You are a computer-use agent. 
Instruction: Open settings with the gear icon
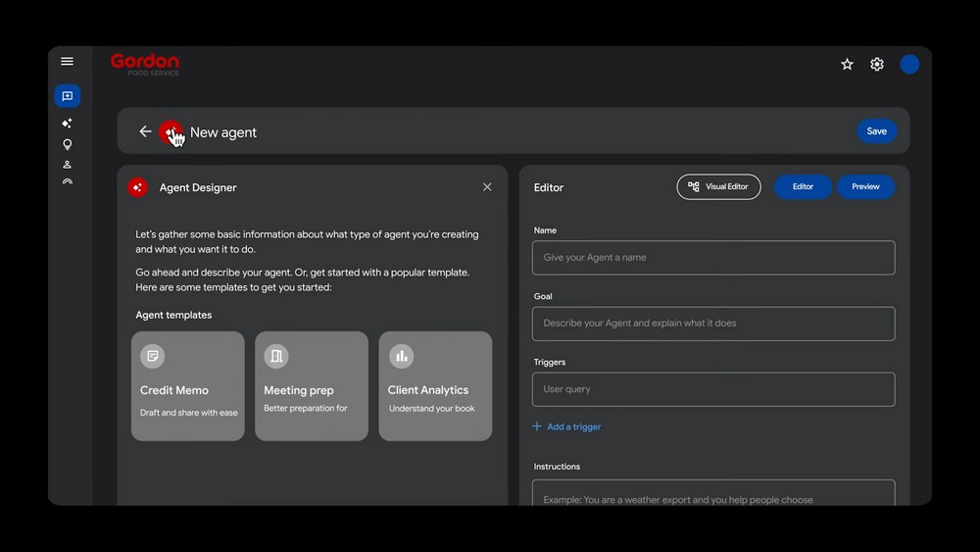tap(877, 65)
